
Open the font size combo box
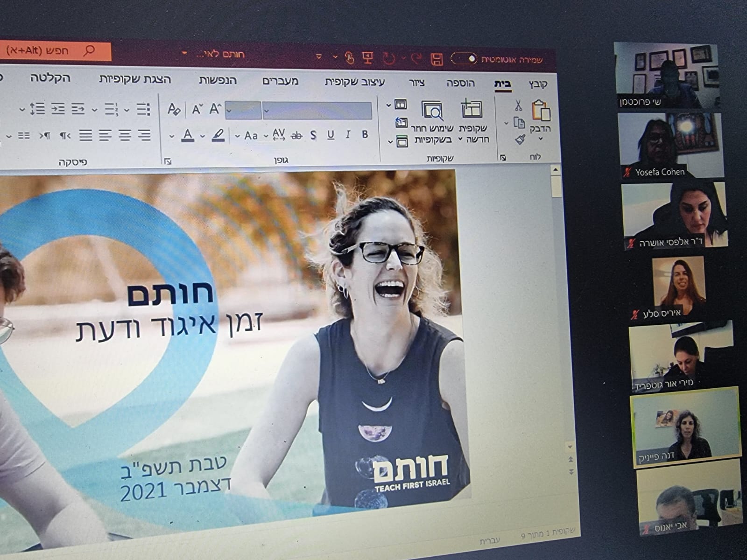pos(243,111)
